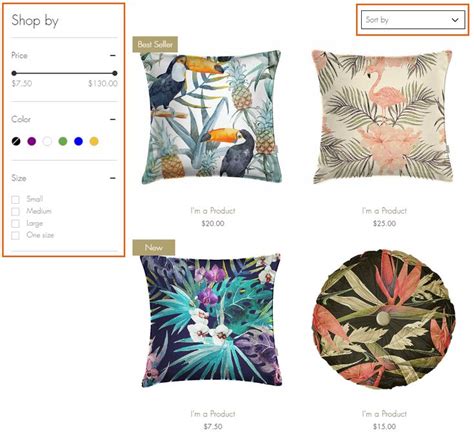Collapse the Color filter section
Image resolution: width=474 pixels, height=439 pixels.
pos(113,119)
